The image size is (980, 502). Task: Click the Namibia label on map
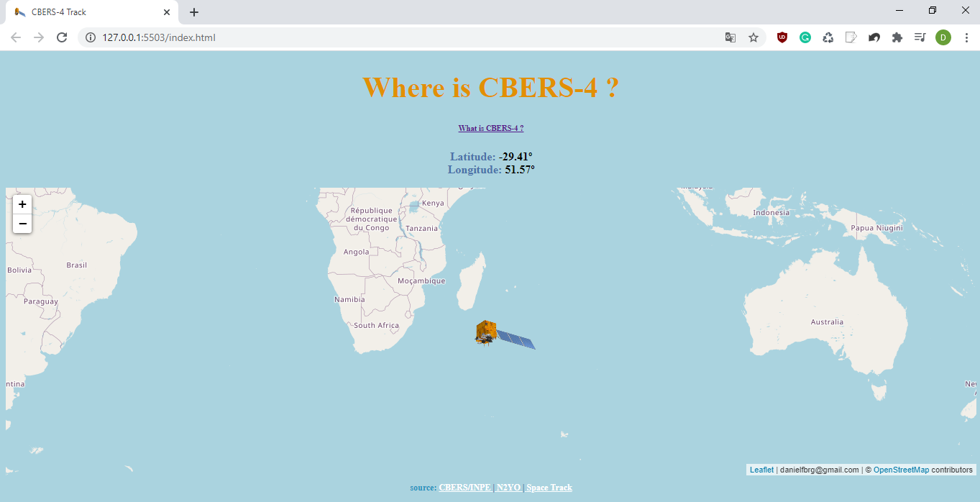(x=349, y=299)
